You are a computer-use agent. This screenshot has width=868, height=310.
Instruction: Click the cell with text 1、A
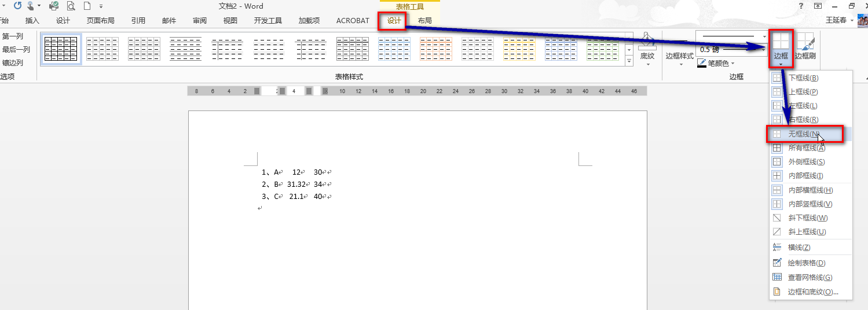(x=271, y=172)
